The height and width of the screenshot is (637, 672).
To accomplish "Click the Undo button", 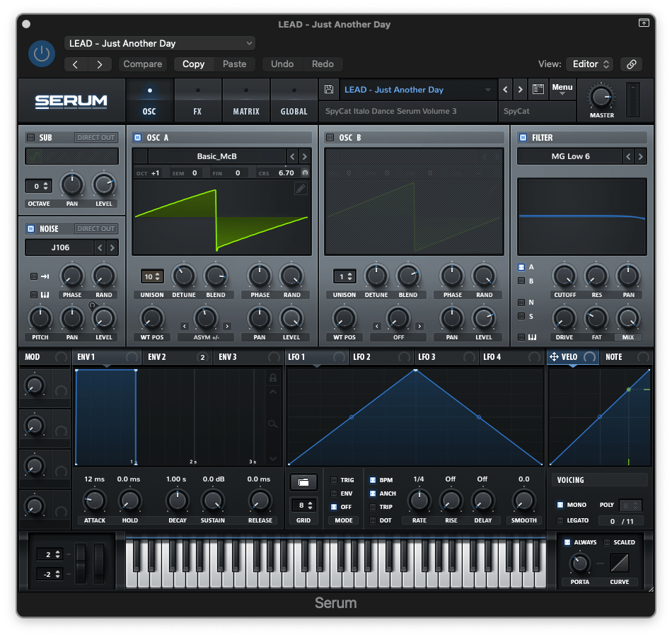I will click(x=282, y=64).
